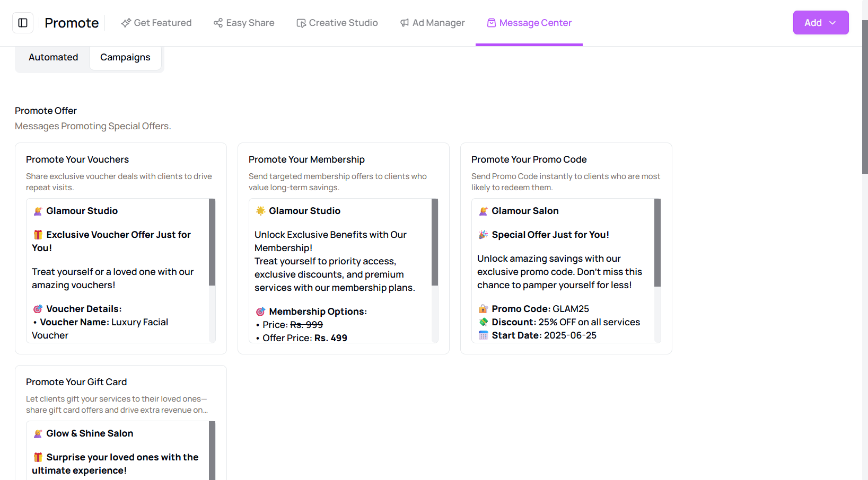Click the Add button
The height and width of the screenshot is (480, 868).
coord(821,23)
